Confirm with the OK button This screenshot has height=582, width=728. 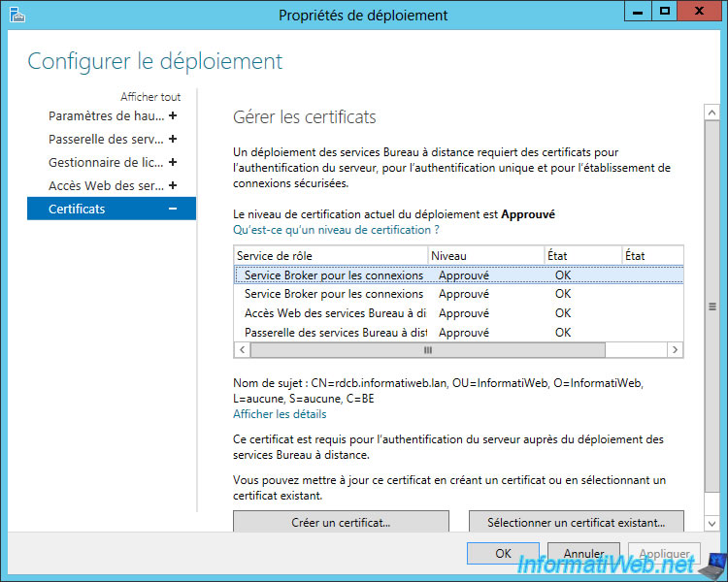503,553
